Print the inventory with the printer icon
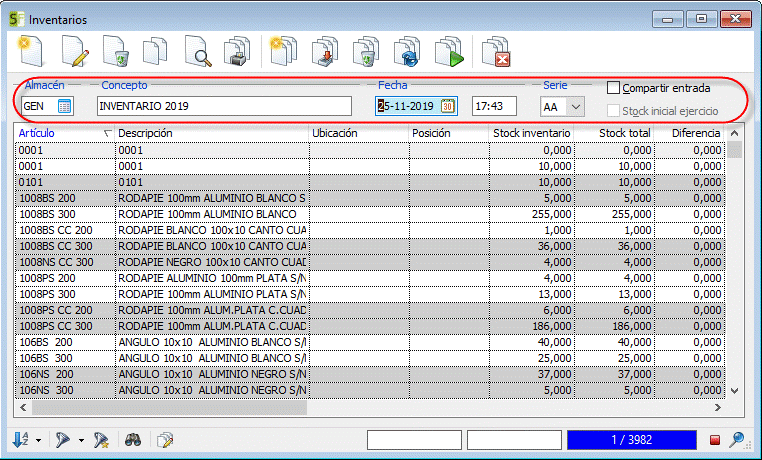 237,51
